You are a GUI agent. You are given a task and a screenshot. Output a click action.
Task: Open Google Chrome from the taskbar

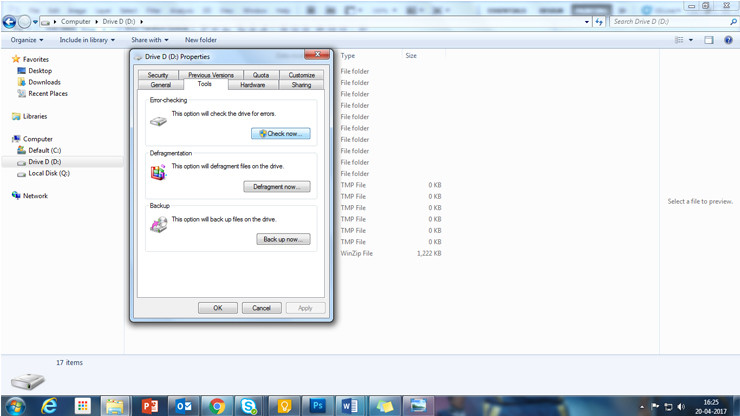pos(217,406)
